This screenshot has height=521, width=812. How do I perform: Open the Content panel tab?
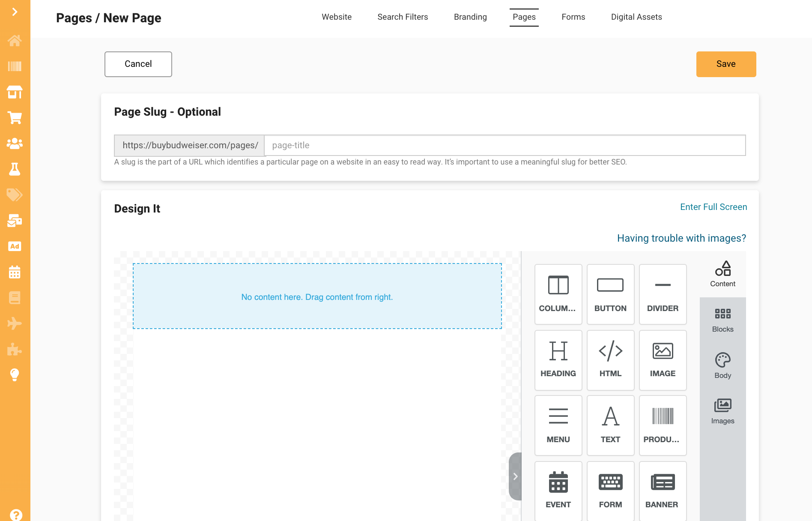click(723, 274)
